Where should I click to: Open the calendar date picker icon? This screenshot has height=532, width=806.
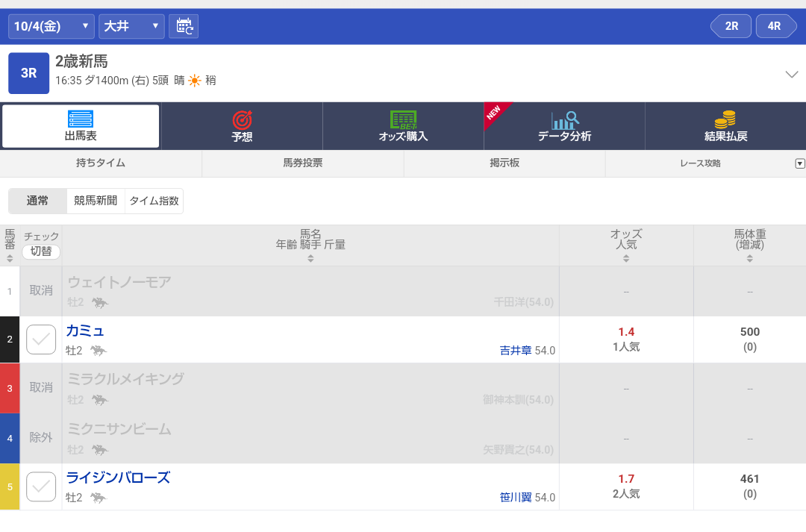pyautogui.click(x=184, y=26)
